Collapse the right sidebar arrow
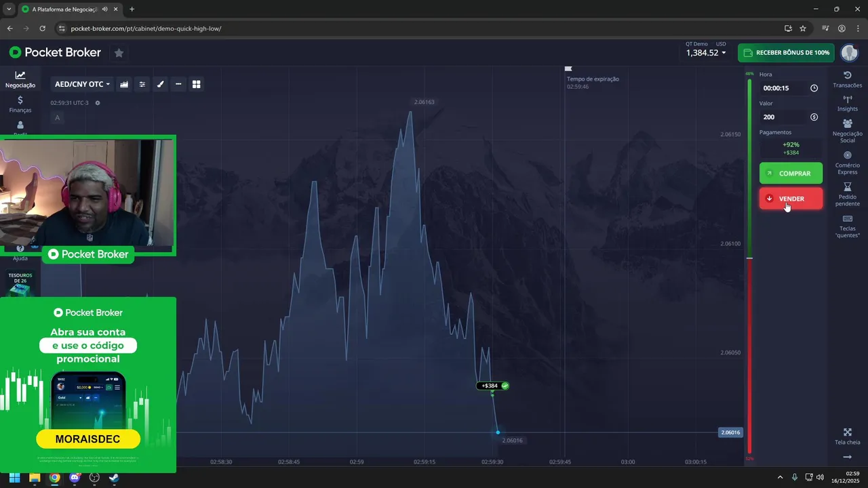 click(x=848, y=457)
